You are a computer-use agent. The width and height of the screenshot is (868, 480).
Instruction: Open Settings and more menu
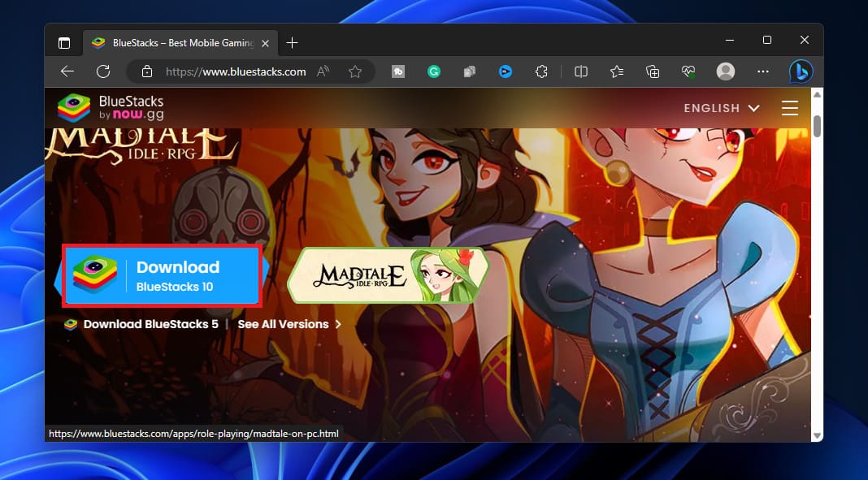tap(763, 71)
